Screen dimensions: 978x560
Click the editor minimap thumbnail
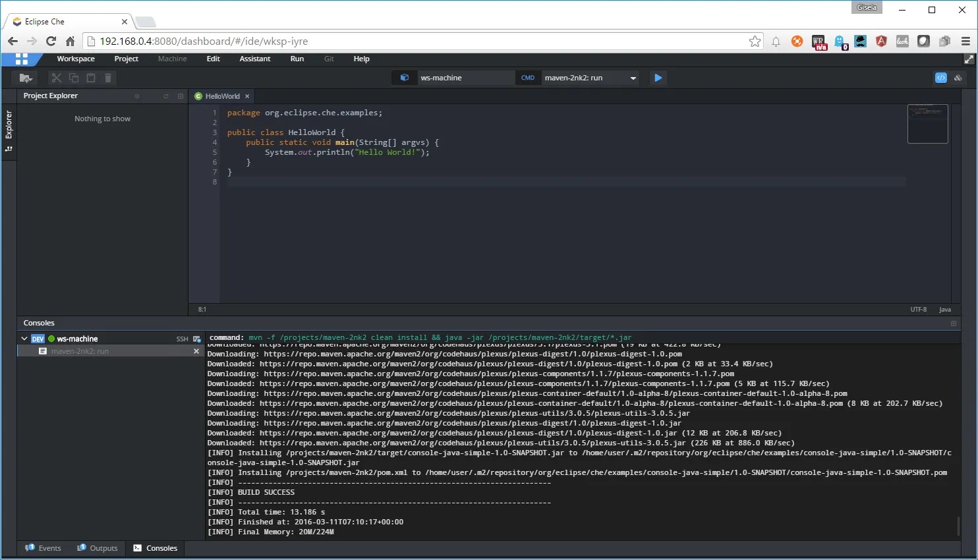(x=927, y=124)
